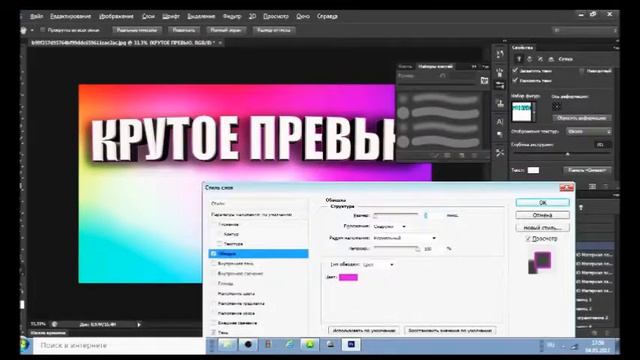Click the magenta stroke color swatch
The width and height of the screenshot is (640, 360).
coord(348,278)
